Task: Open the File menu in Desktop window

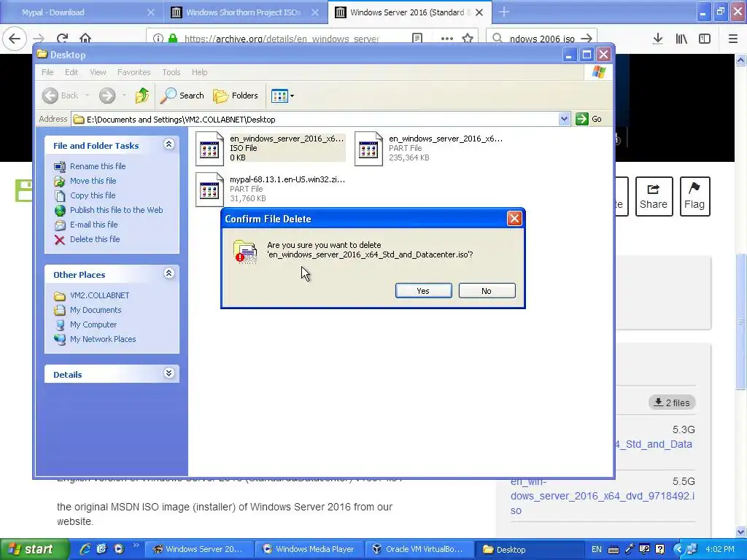Action: tap(47, 72)
